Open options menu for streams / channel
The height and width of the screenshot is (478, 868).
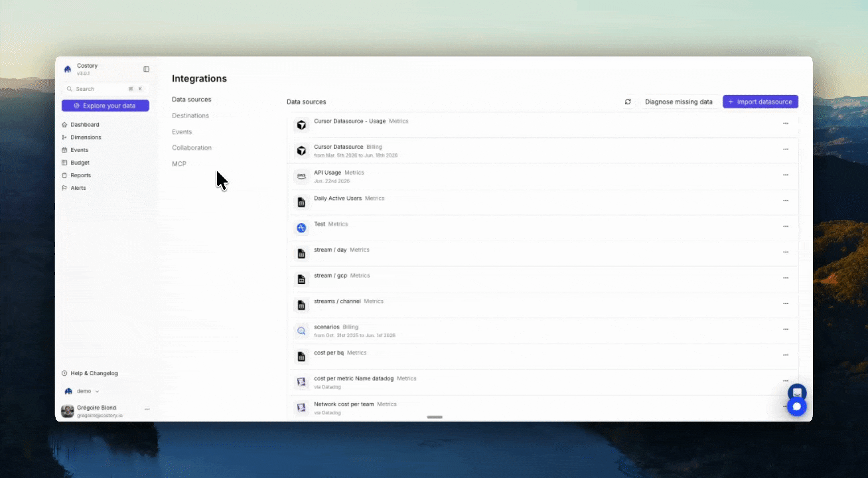pos(786,303)
